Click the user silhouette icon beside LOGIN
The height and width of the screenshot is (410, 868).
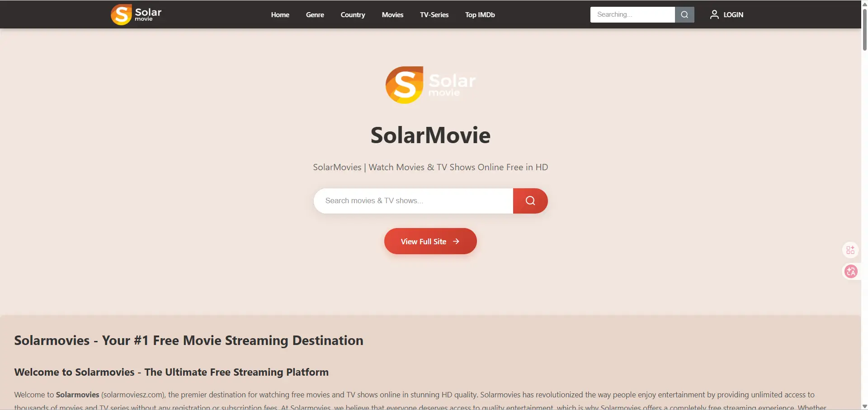[714, 14]
